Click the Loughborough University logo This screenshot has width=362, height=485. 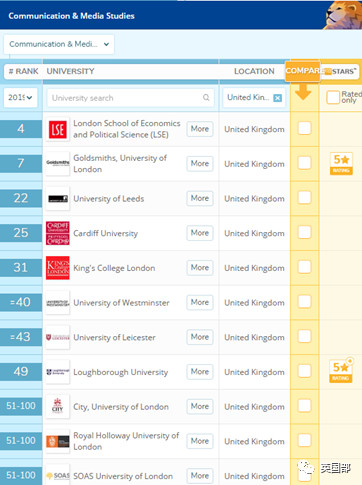point(58,372)
